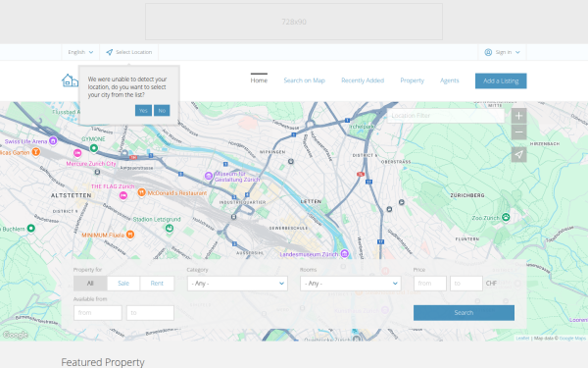Screen dimensions: 588x368
Task: Go to Recently Added menu item
Action: (x=363, y=80)
